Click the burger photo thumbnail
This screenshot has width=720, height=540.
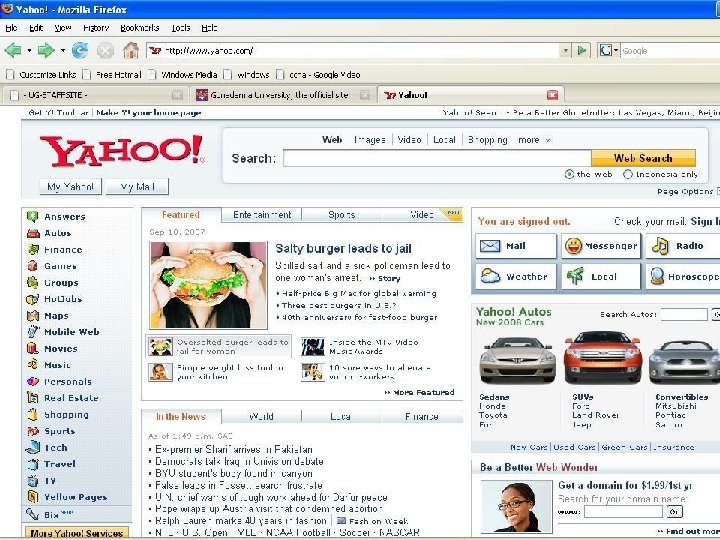208,285
